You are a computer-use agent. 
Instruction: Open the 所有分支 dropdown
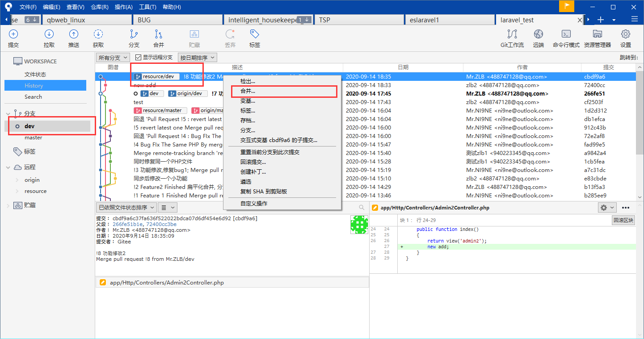(x=113, y=57)
